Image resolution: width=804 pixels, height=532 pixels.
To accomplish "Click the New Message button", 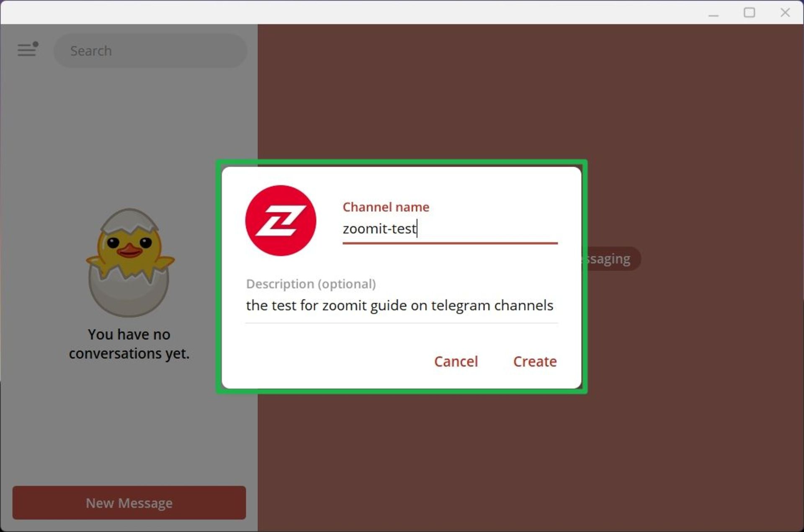I will pyautogui.click(x=129, y=502).
